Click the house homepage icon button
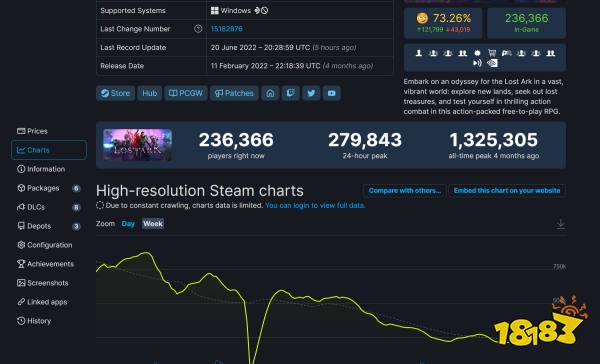This screenshot has width=600, height=364. 270,93
